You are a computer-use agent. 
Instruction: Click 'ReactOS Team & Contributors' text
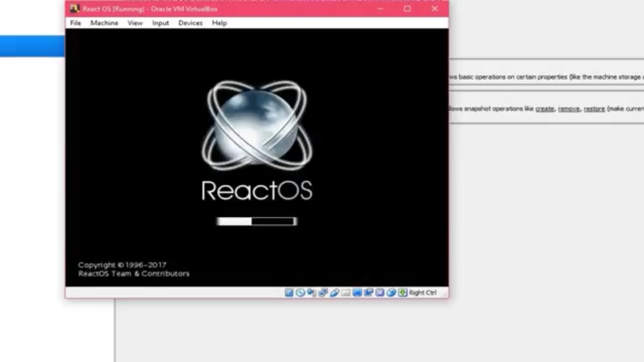(x=134, y=274)
